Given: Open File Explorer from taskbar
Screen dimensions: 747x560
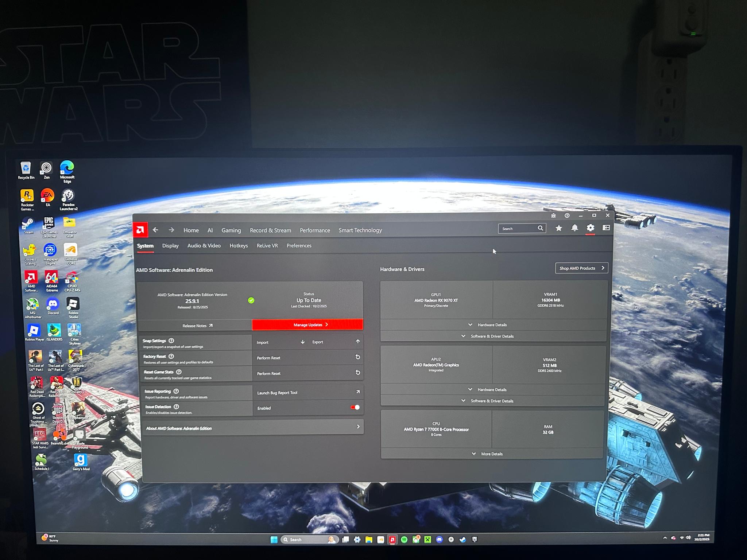Looking at the screenshot, I should pos(369,540).
